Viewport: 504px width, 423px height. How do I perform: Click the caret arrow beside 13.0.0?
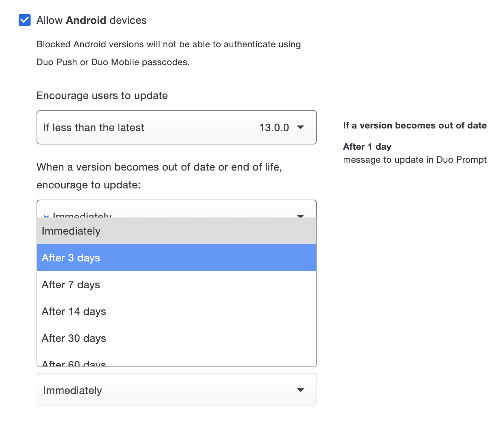tap(300, 127)
